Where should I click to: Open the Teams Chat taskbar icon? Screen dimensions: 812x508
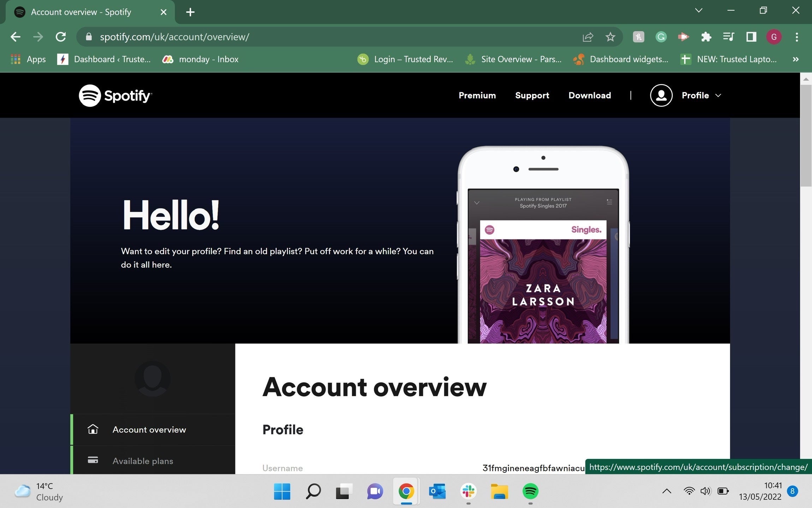tap(375, 491)
